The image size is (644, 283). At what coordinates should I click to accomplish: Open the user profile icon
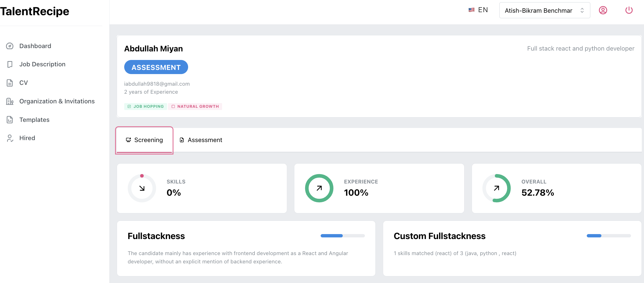coord(603,10)
